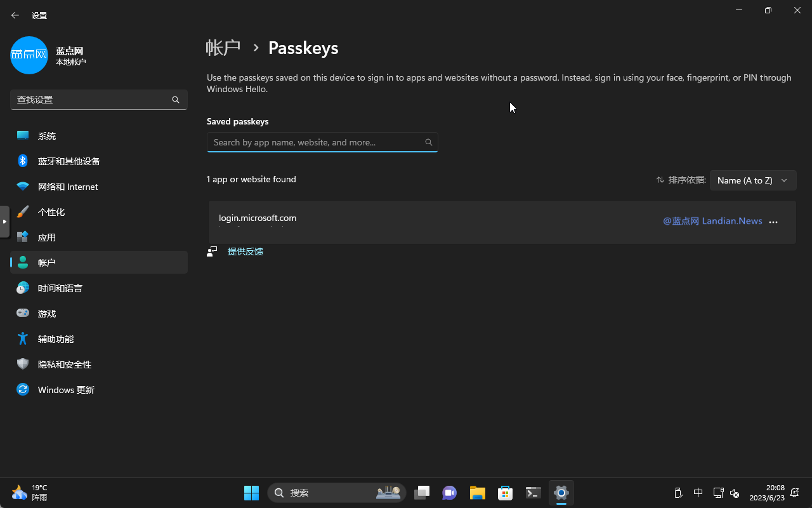Click the taskbar 搜索 box

coord(337,493)
